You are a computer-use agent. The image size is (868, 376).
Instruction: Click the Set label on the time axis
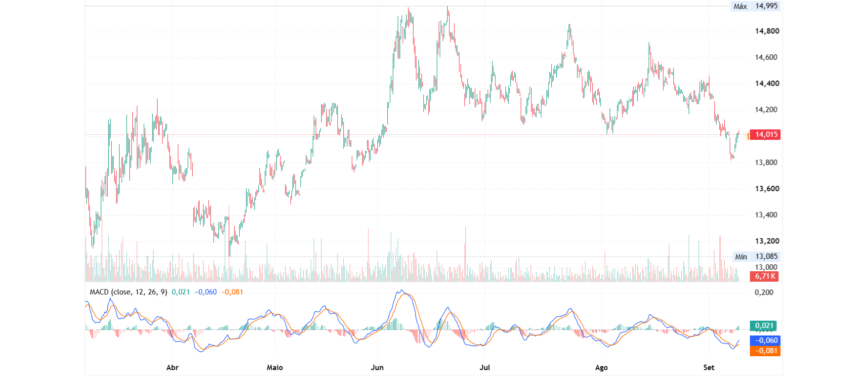(709, 368)
